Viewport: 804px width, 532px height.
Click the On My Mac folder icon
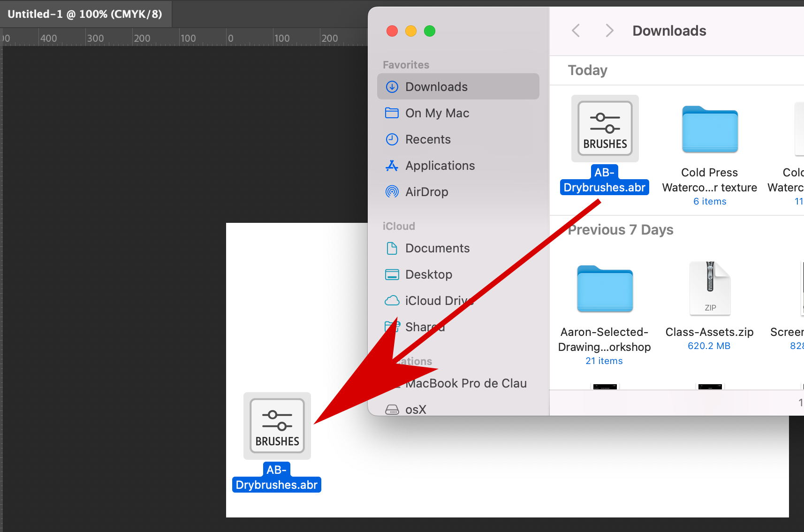click(392, 113)
